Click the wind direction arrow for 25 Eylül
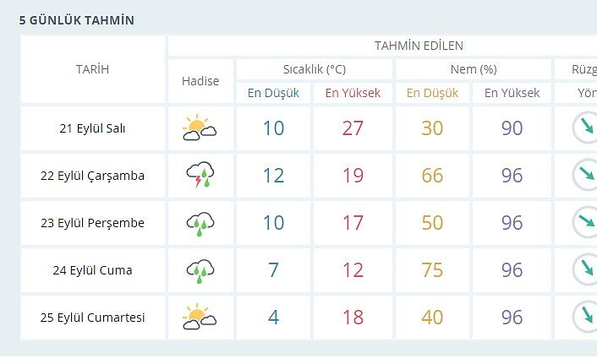The image size is (597, 364). (584, 318)
